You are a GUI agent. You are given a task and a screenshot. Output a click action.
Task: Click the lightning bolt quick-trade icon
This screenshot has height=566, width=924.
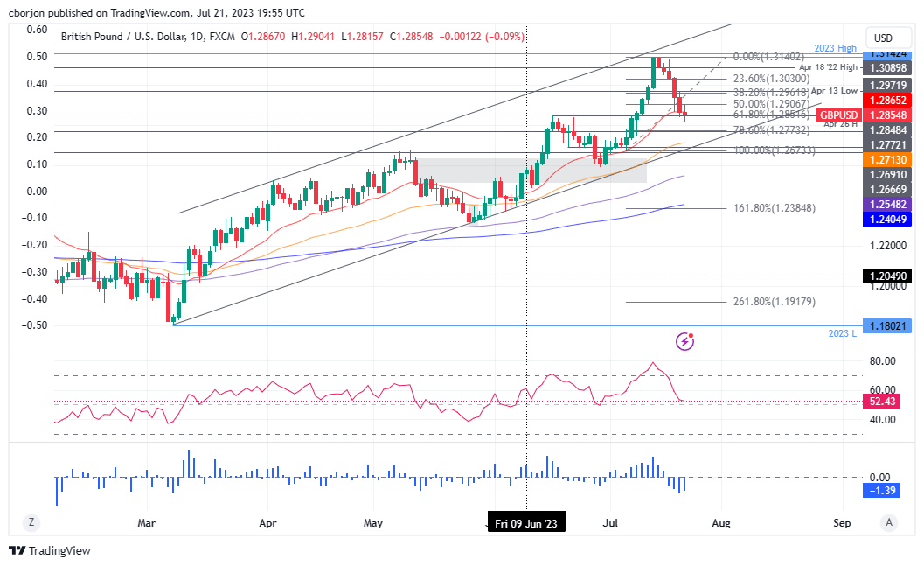click(685, 340)
